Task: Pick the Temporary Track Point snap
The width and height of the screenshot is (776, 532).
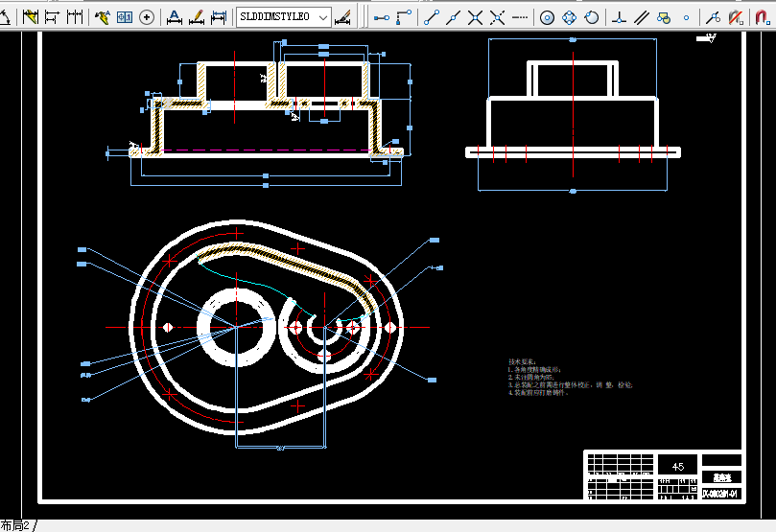Action: tap(381, 18)
